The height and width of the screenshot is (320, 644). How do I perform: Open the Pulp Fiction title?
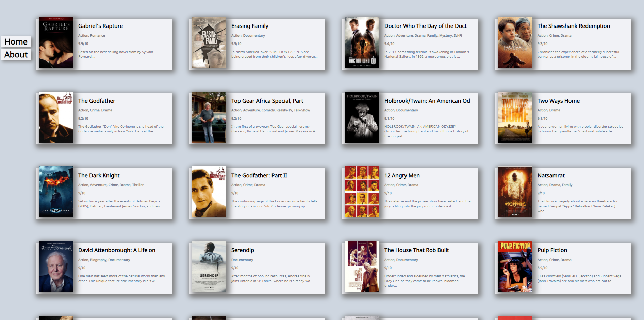(x=552, y=250)
